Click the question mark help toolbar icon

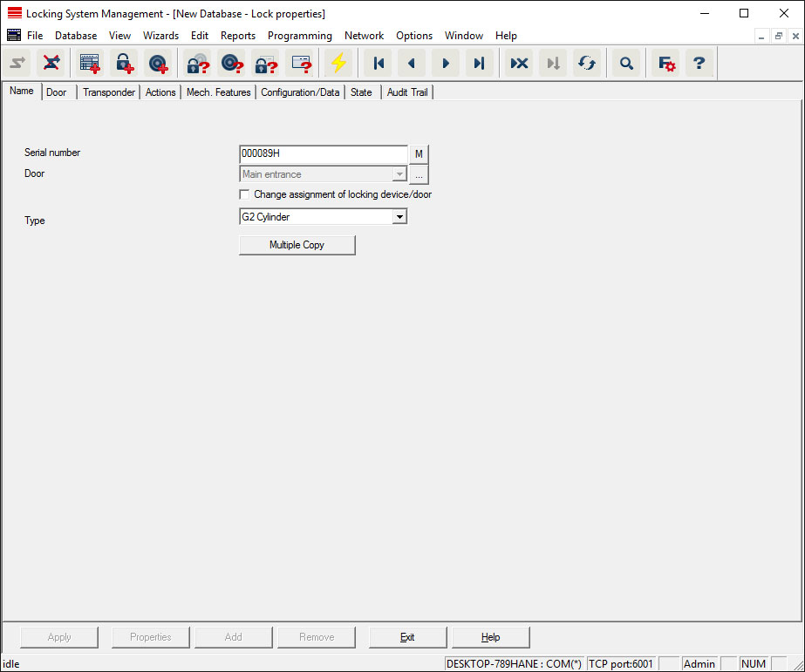pos(699,63)
